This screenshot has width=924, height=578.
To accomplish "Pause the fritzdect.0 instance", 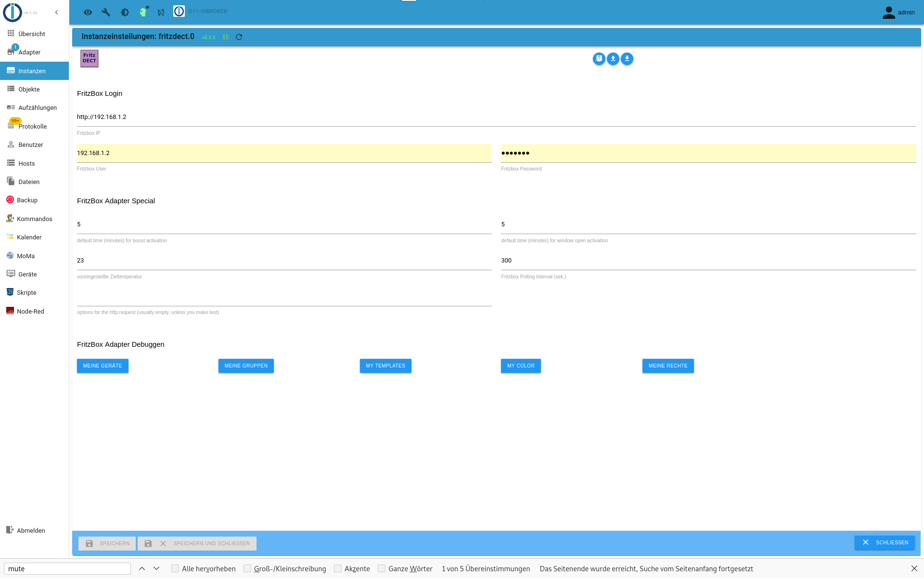I will tap(225, 37).
